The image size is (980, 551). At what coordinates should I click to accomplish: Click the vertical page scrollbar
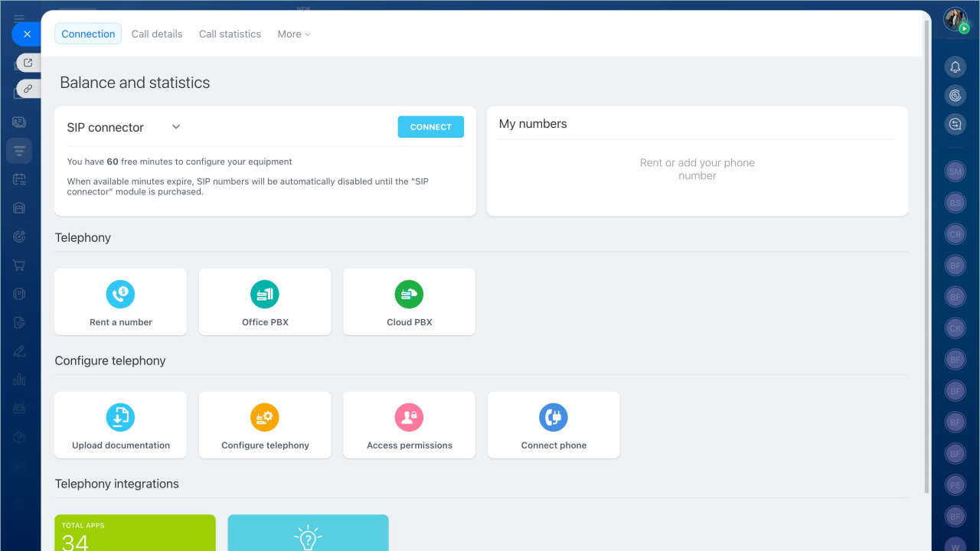point(927,253)
